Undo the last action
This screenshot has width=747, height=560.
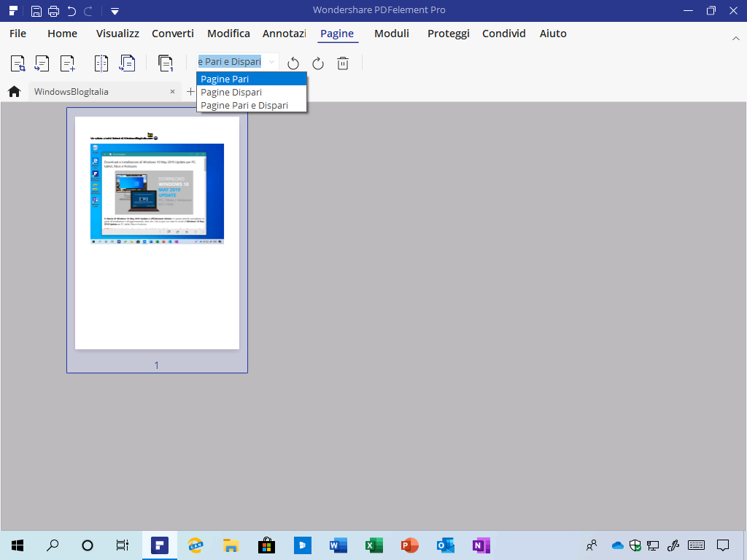pyautogui.click(x=71, y=11)
